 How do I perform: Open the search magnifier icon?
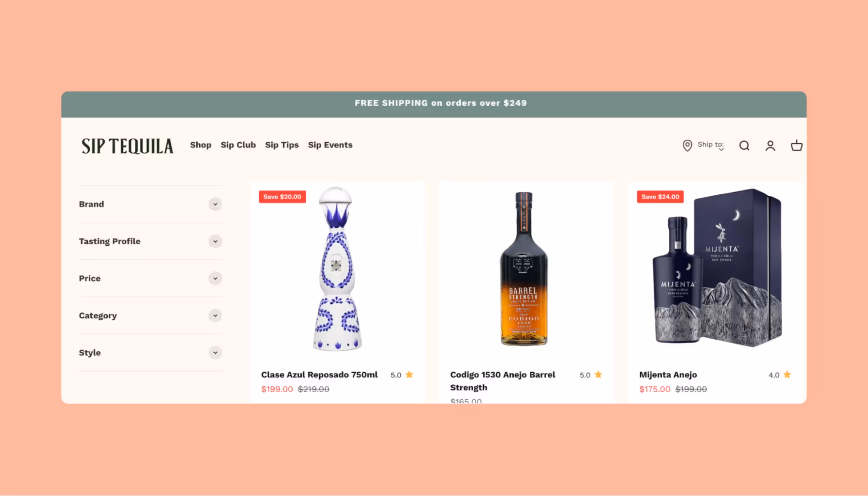tap(744, 145)
